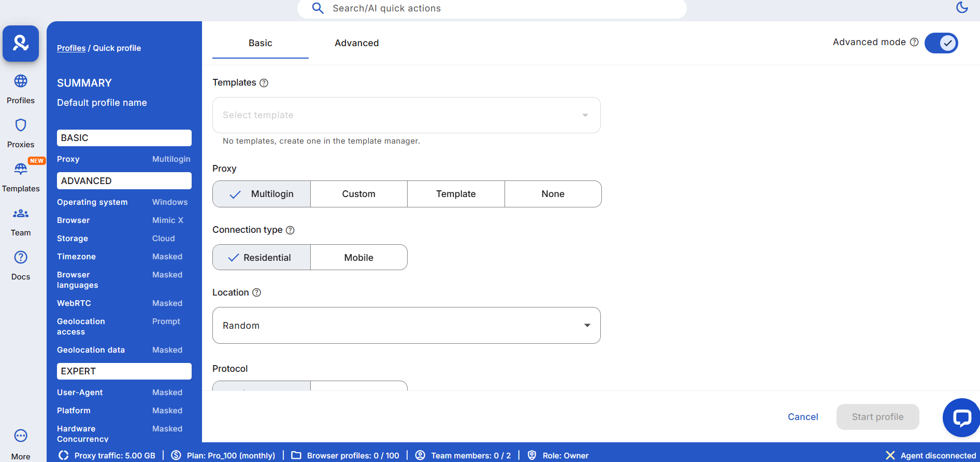The image size is (980, 462).
Task: Choose the Custom proxy option
Action: 358,194
